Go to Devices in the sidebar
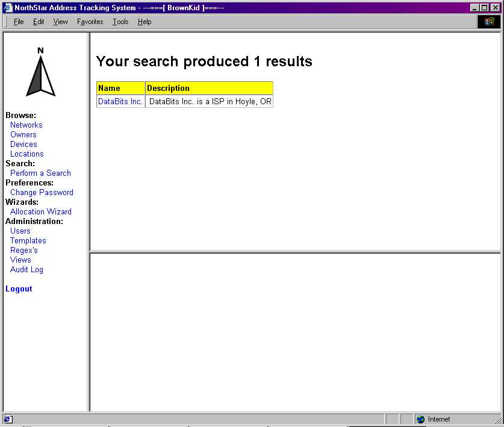The image size is (504, 427). tap(23, 144)
